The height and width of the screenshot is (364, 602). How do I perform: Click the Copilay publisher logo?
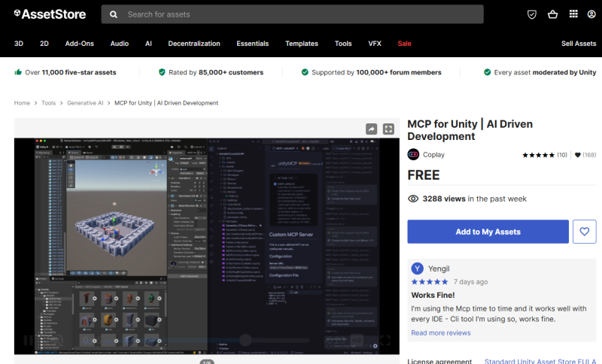413,155
